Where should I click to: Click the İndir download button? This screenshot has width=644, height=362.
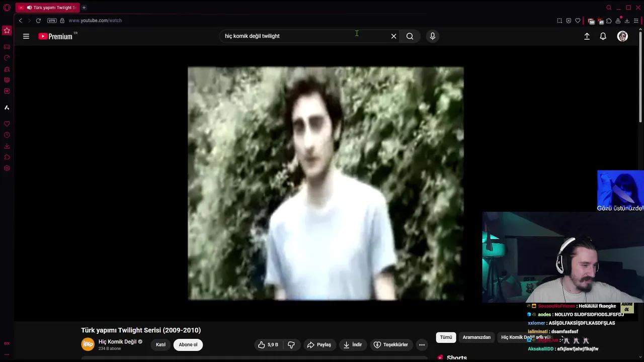point(353,345)
